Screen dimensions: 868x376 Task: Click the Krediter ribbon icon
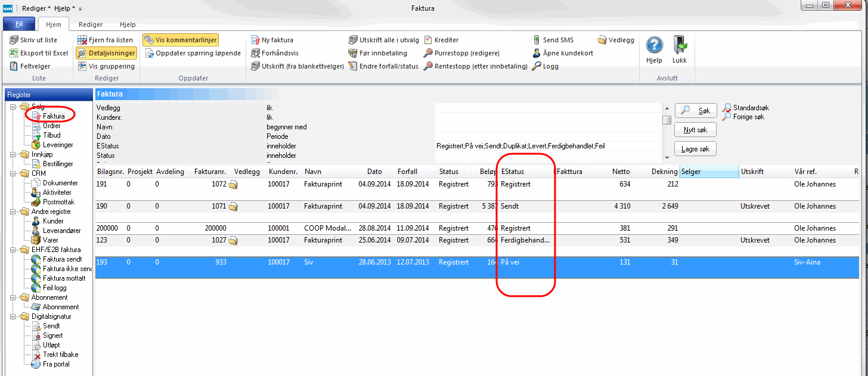(429, 40)
